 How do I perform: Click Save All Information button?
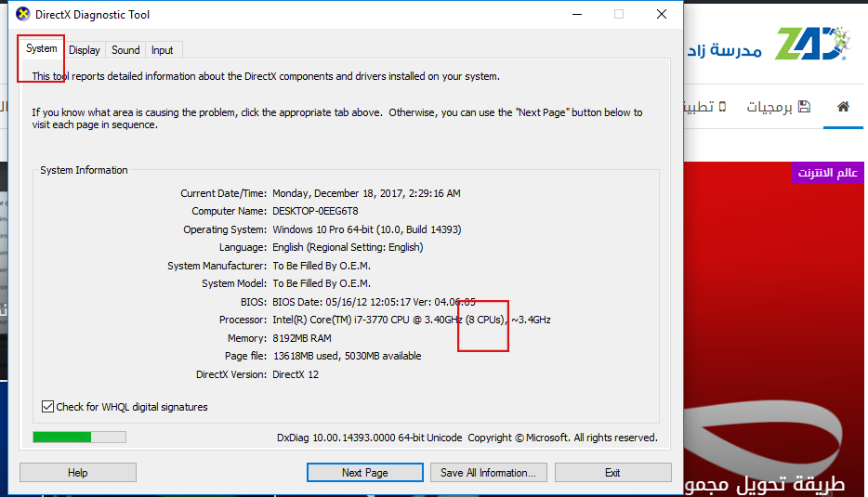pos(488,473)
